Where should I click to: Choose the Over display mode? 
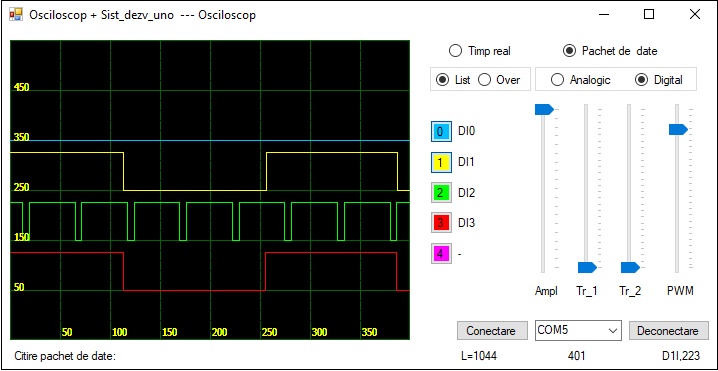pyautogui.click(x=499, y=80)
